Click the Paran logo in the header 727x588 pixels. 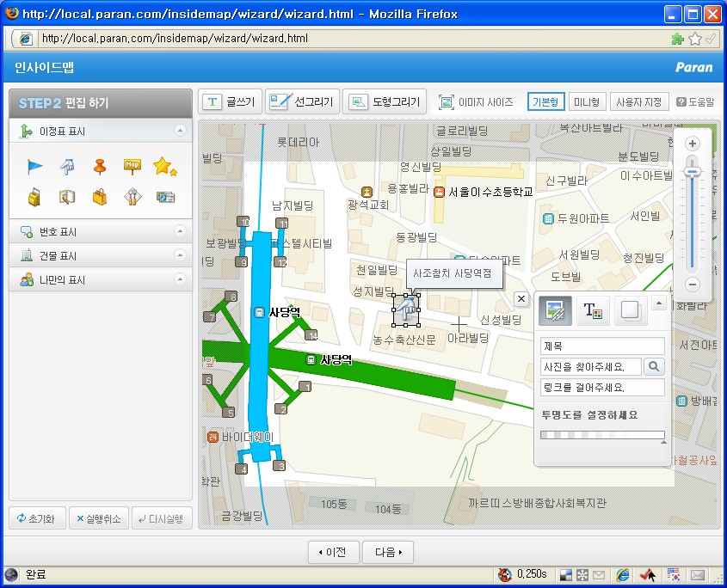(693, 67)
